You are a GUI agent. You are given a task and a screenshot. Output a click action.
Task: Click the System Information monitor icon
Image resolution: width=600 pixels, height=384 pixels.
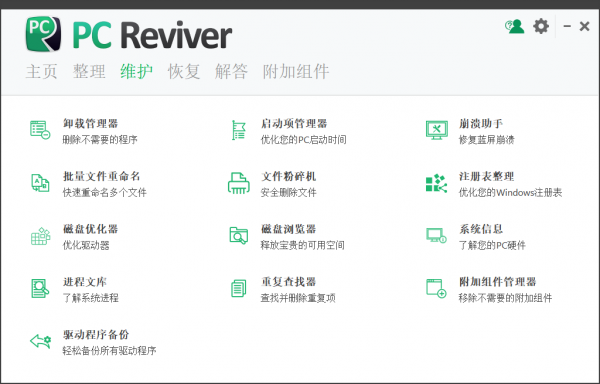tap(436, 235)
